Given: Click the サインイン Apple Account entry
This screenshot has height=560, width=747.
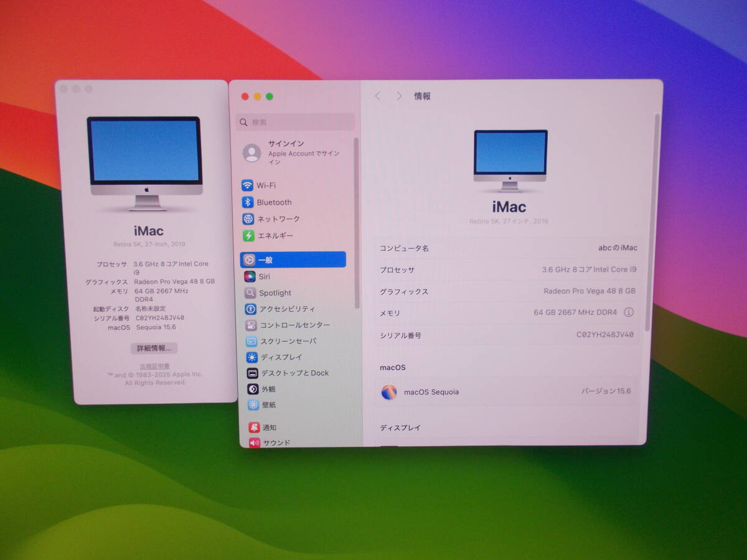Looking at the screenshot, I should pos(296,152).
